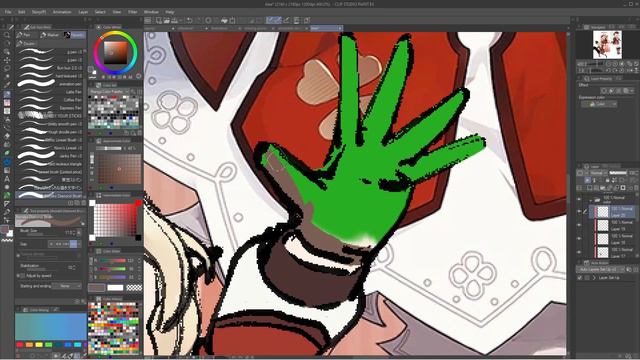Select the Zoom magnifier tool
Image resolution: width=640 pixels, height=360 pixels.
pos(7,35)
